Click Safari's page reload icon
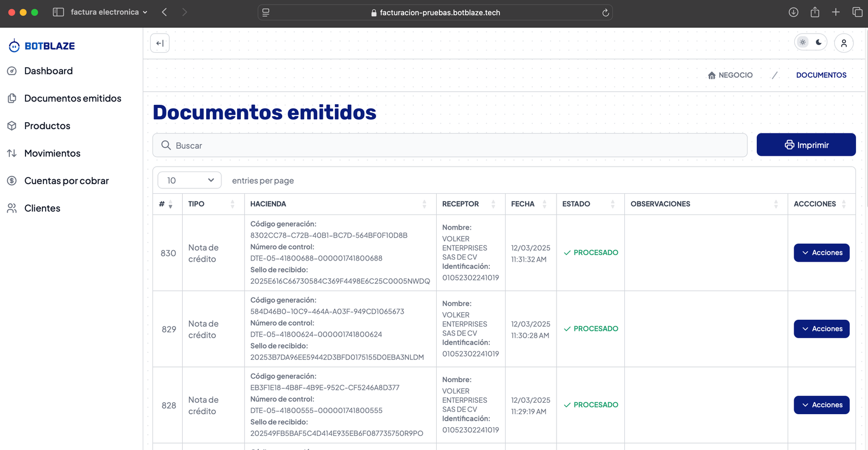The width and height of the screenshot is (868, 450). pyautogui.click(x=605, y=12)
